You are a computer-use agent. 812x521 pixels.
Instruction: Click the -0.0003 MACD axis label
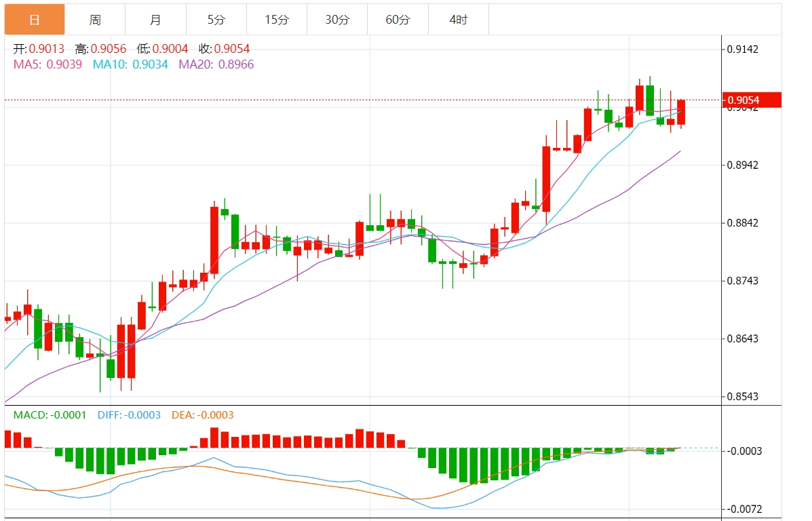coord(744,451)
